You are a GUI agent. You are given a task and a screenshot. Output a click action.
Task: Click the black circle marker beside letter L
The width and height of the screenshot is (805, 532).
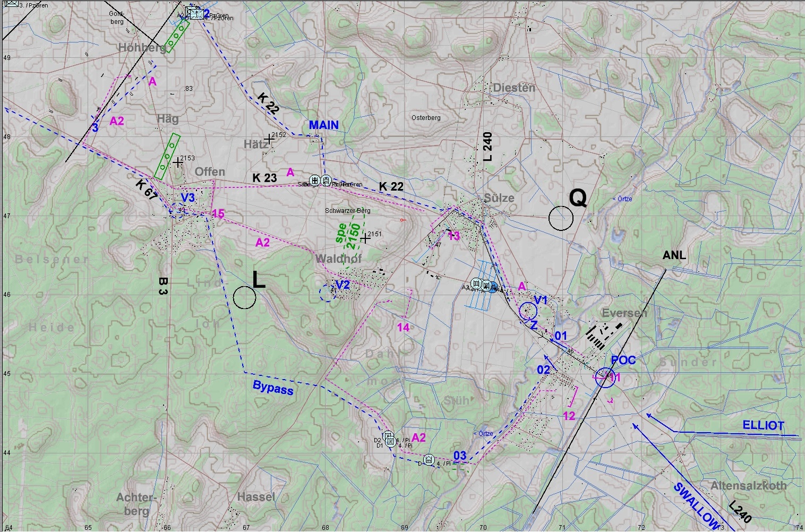(x=244, y=298)
